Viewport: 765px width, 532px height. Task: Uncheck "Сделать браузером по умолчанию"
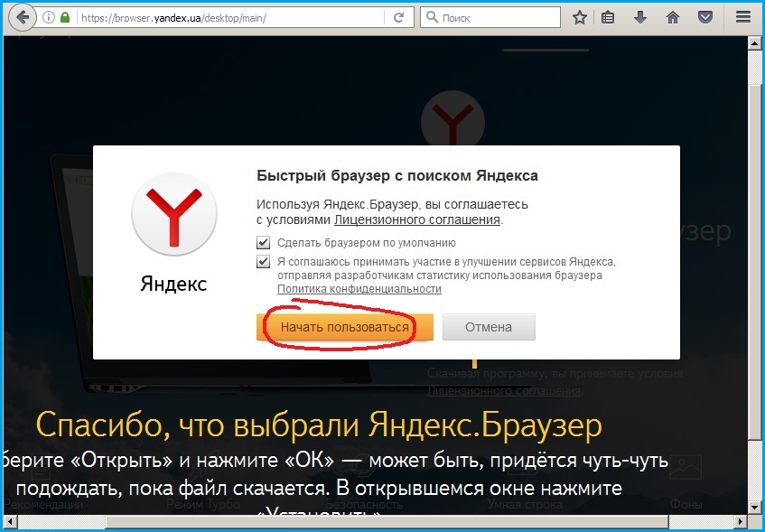[263, 243]
